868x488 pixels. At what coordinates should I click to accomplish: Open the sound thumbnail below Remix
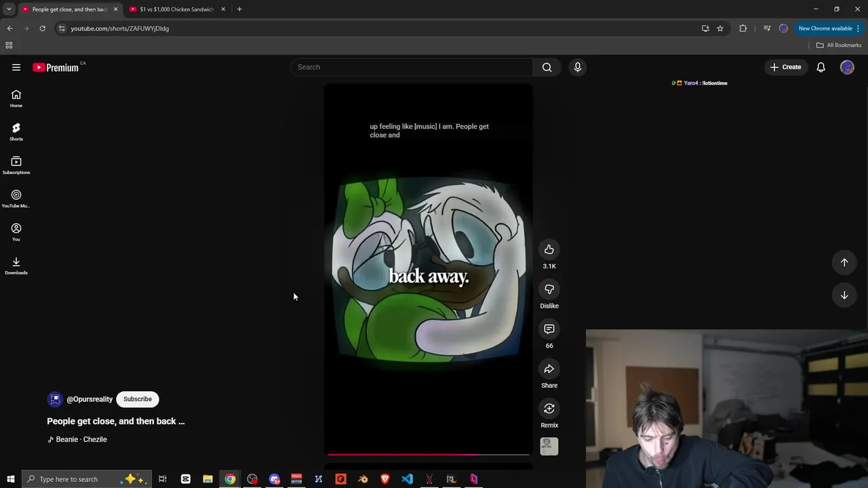pyautogui.click(x=549, y=447)
